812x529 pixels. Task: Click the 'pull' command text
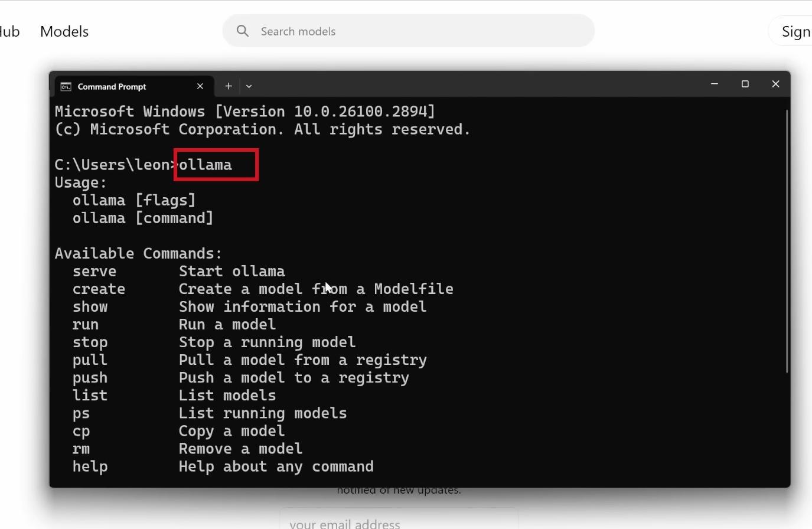90,360
